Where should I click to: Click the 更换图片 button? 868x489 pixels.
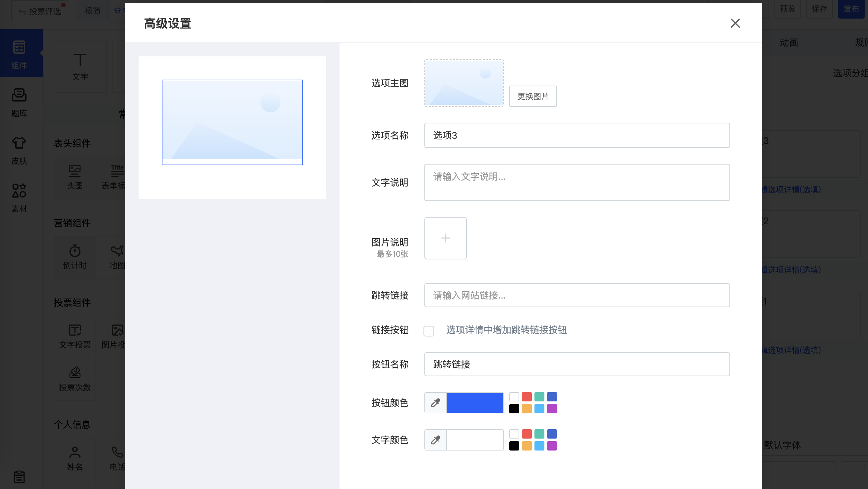pyautogui.click(x=533, y=97)
